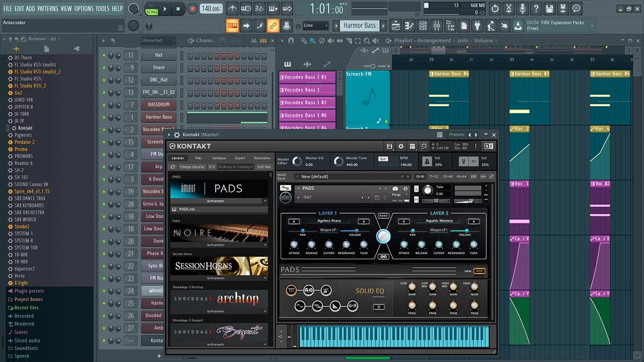Open the PADS library Instruments dropdown arrow

(265, 201)
